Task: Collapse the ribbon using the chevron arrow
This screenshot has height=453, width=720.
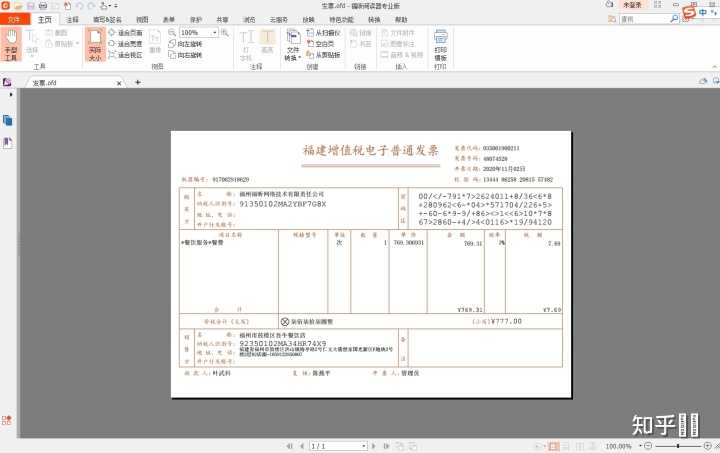Action: click(714, 67)
